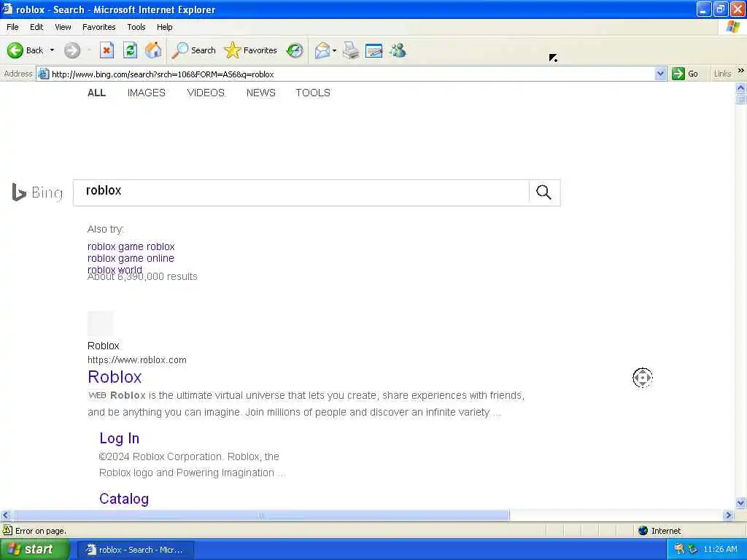Image resolution: width=747 pixels, height=560 pixels.
Task: Click the Roblox site favicon placeholder
Action: pyautogui.click(x=100, y=323)
